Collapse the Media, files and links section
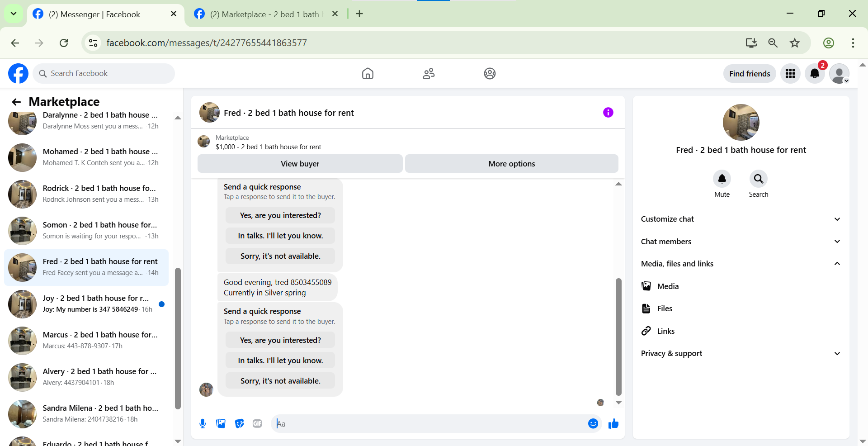 (x=741, y=264)
